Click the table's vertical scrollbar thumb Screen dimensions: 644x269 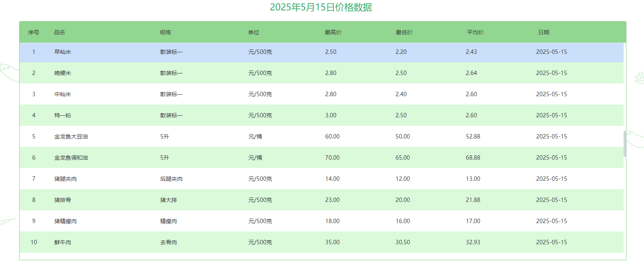point(625,144)
